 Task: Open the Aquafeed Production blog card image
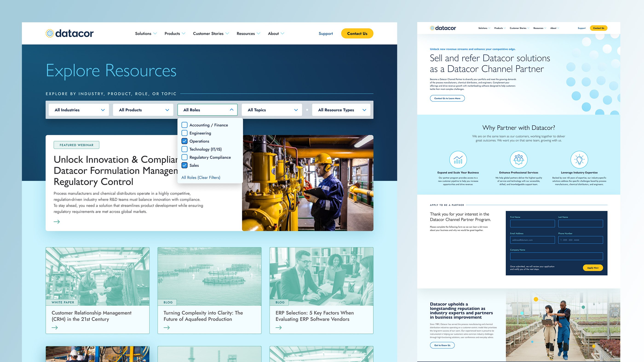click(x=210, y=276)
